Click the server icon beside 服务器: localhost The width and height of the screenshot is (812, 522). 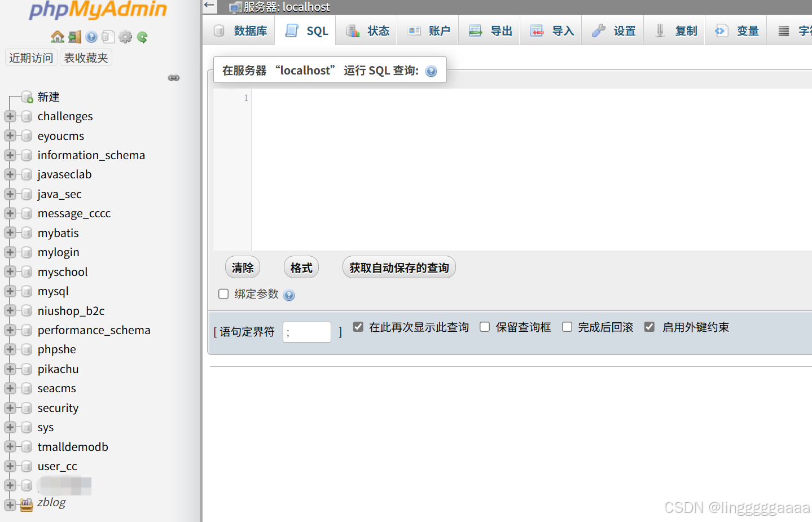(235, 7)
